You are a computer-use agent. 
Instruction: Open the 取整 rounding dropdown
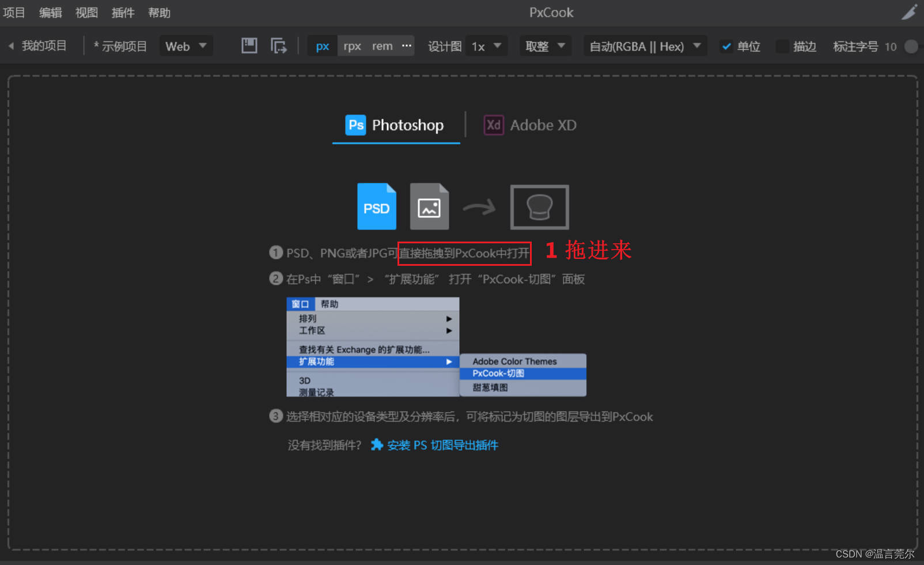(x=545, y=46)
